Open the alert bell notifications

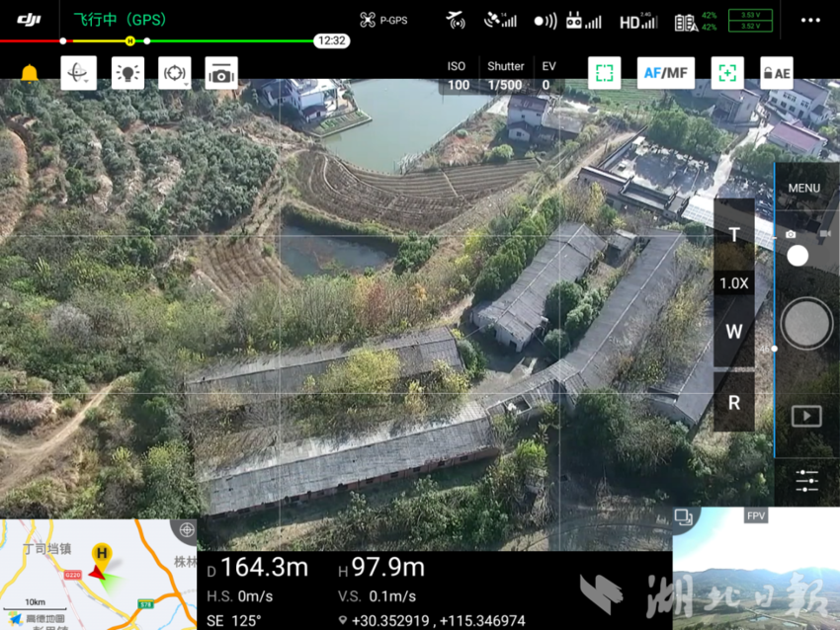pyautogui.click(x=30, y=73)
